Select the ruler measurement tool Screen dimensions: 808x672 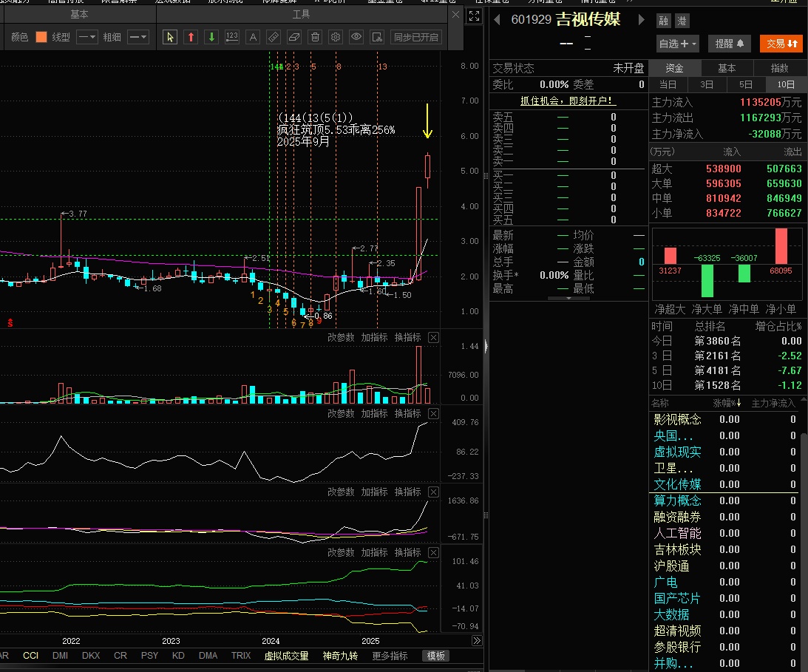tap(273, 37)
